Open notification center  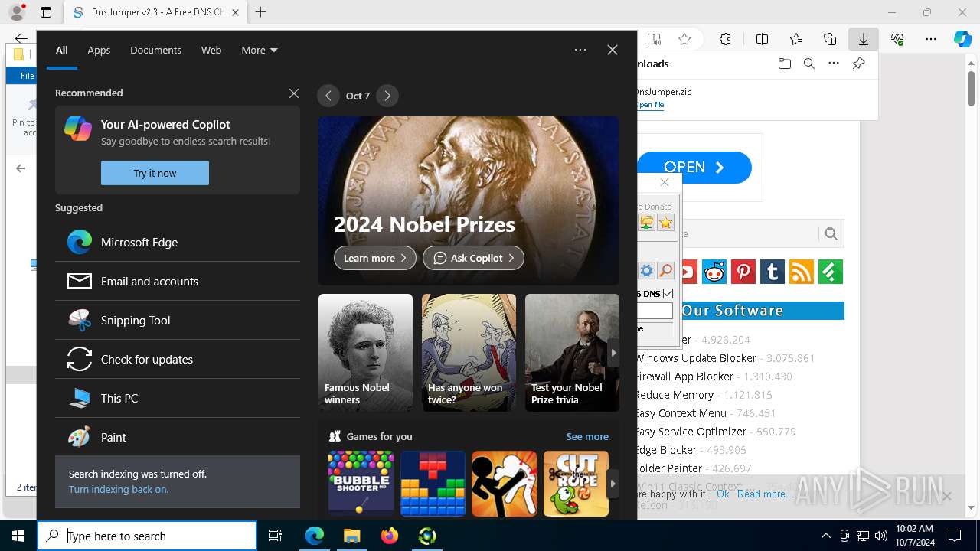pos(955,536)
